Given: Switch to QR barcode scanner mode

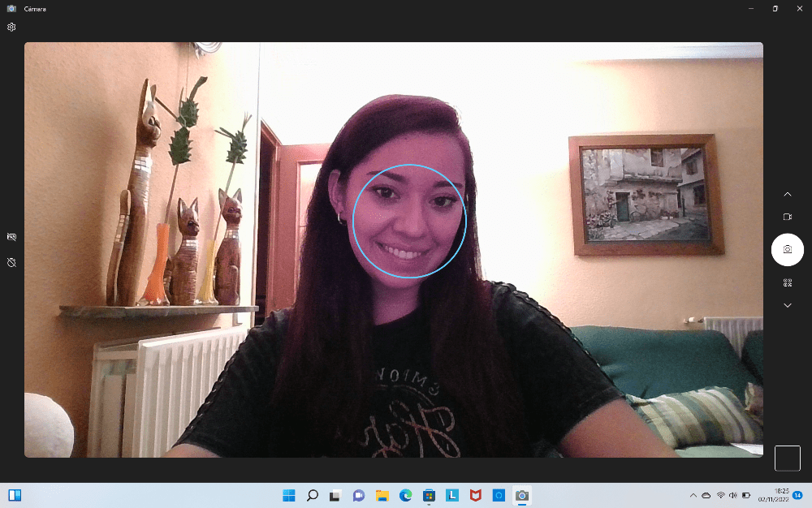Looking at the screenshot, I should 787,283.
